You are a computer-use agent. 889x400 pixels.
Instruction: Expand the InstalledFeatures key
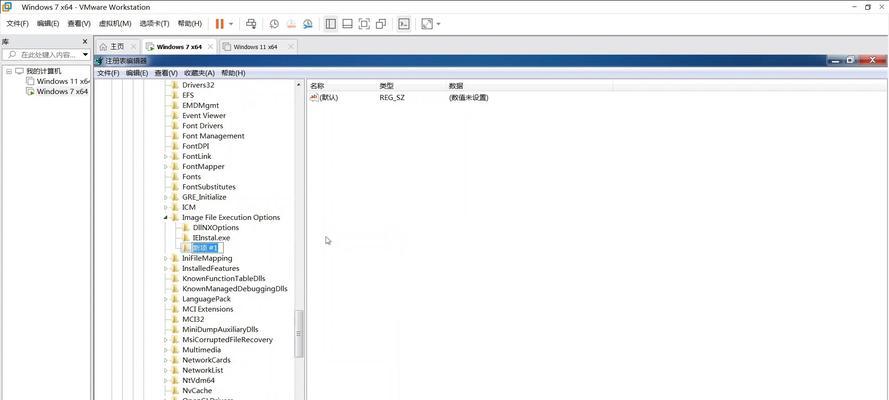point(166,269)
